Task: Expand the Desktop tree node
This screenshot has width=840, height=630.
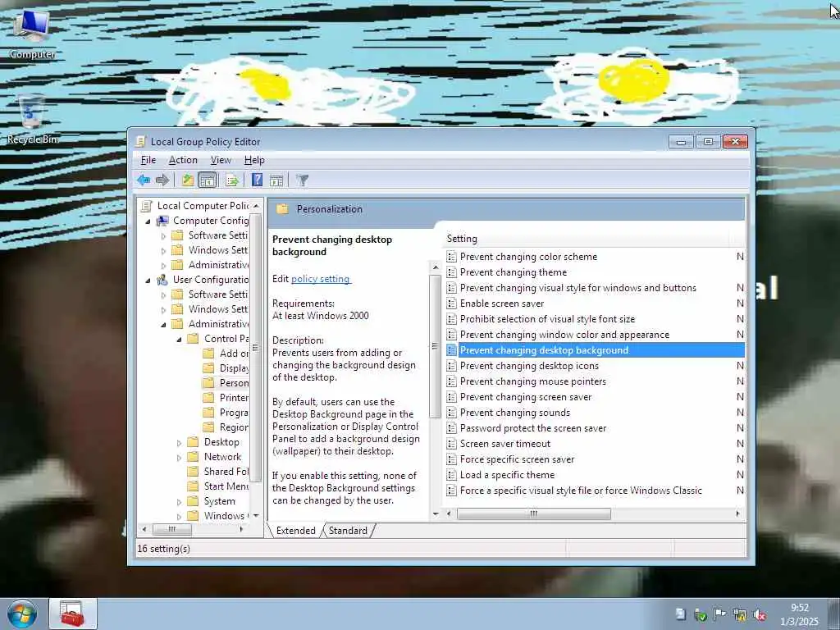Action: point(179,442)
